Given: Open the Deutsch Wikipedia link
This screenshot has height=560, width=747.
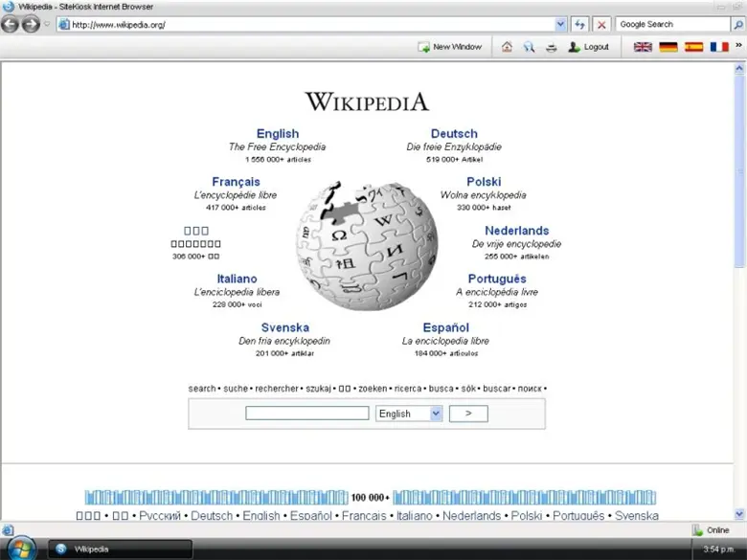Looking at the screenshot, I should pyautogui.click(x=454, y=134).
